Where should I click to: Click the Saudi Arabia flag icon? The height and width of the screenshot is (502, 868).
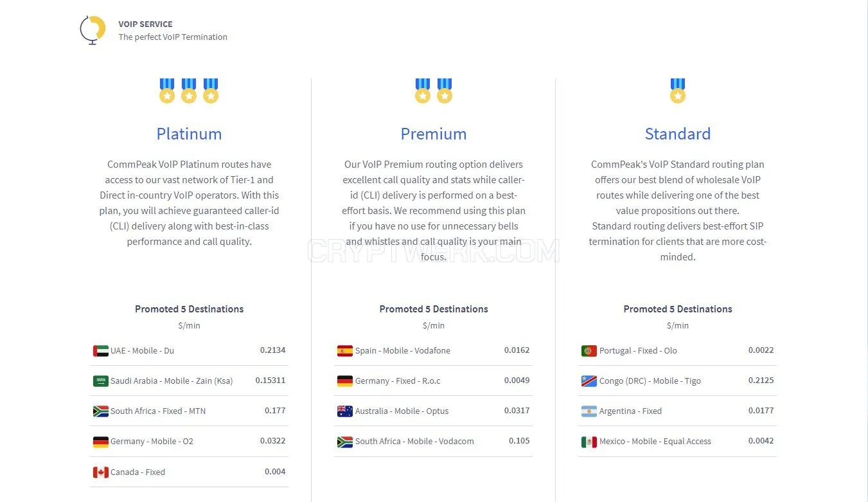[x=101, y=381]
